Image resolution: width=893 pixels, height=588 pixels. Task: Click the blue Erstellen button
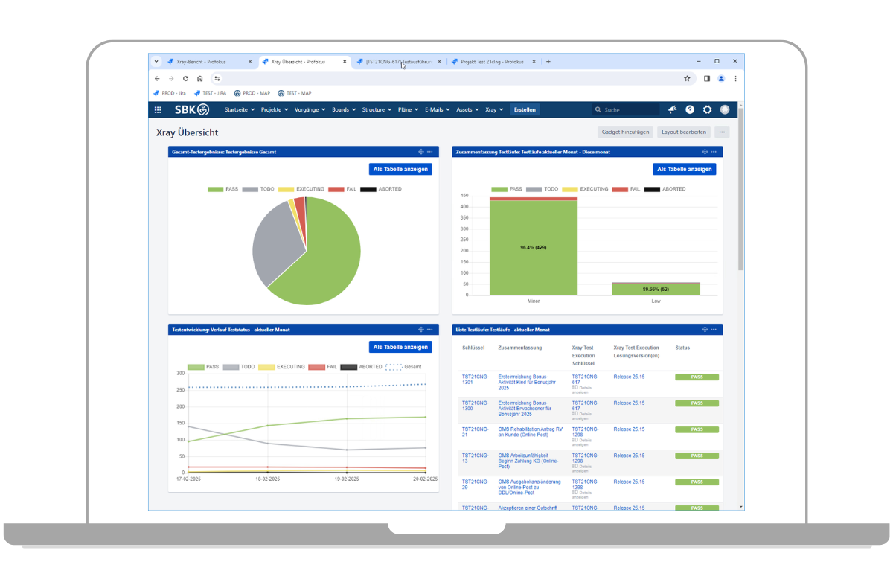[525, 109]
